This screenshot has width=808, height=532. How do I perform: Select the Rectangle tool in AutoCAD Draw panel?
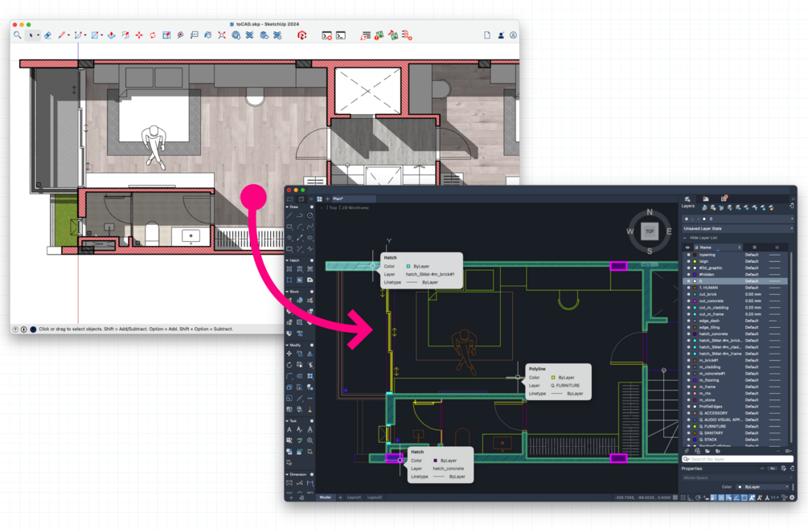289,227
